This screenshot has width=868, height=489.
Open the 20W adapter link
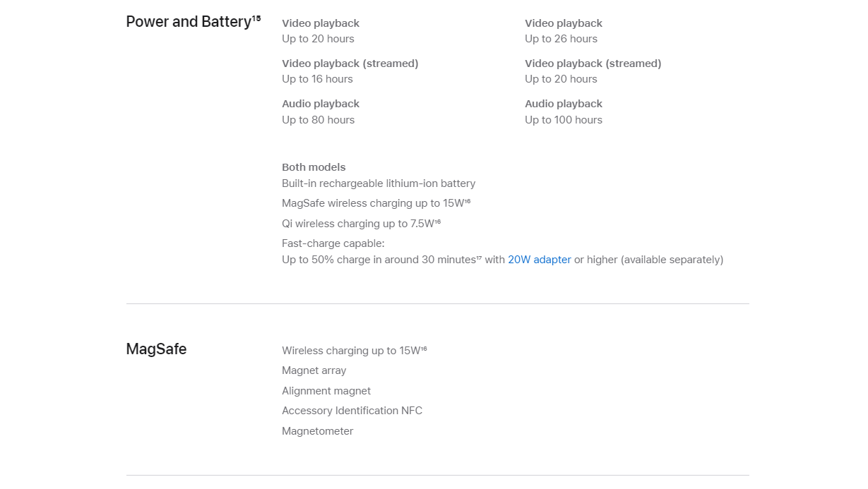(540, 260)
